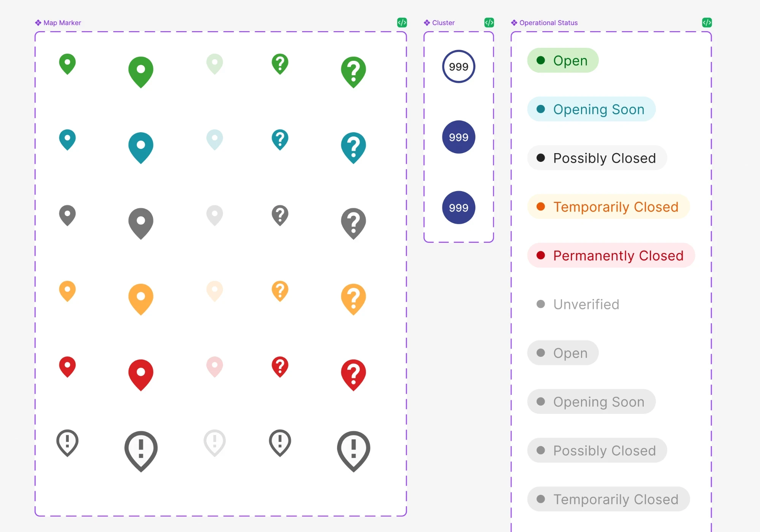
Task: Click the faded green pin marker
Action: (215, 64)
